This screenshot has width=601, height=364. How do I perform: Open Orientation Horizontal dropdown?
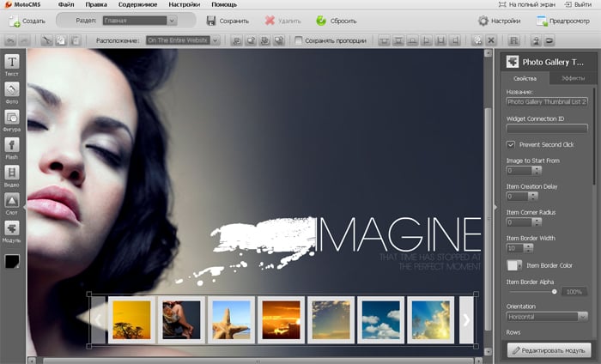[546, 316]
